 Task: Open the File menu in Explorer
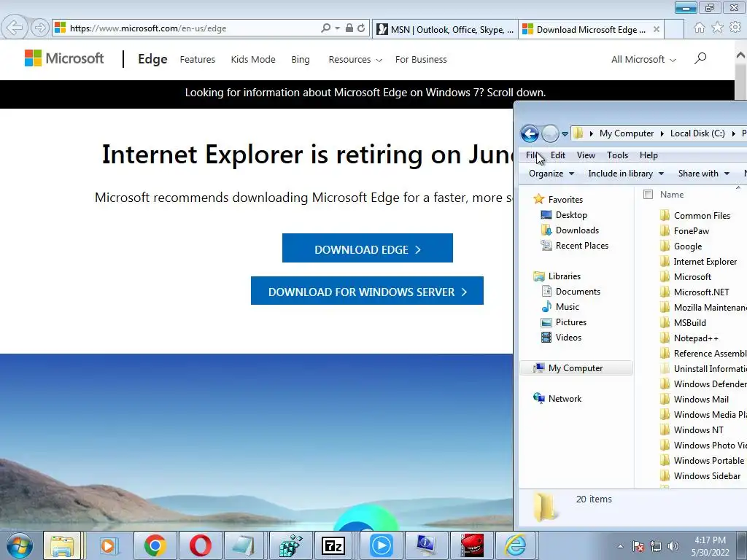tap(531, 155)
